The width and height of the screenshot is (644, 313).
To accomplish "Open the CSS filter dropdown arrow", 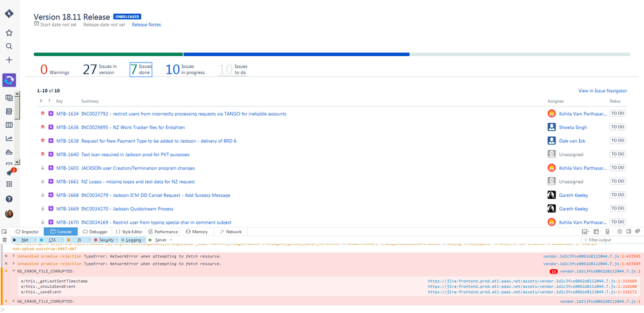I will (x=61, y=239).
